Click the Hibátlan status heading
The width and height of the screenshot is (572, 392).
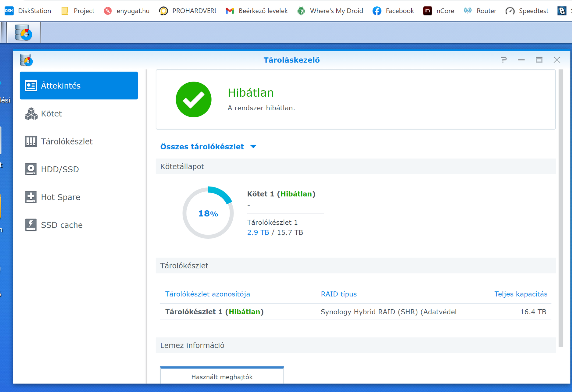(251, 93)
